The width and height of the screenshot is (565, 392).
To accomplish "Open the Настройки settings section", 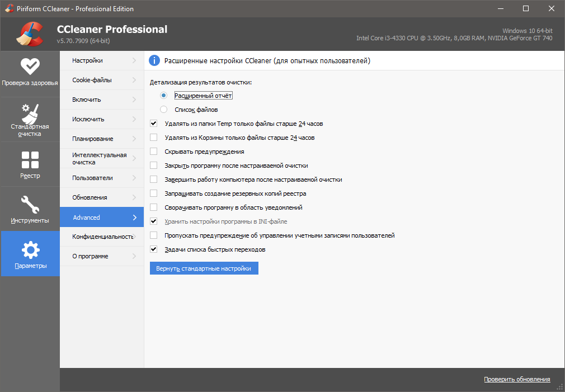I will point(88,60).
